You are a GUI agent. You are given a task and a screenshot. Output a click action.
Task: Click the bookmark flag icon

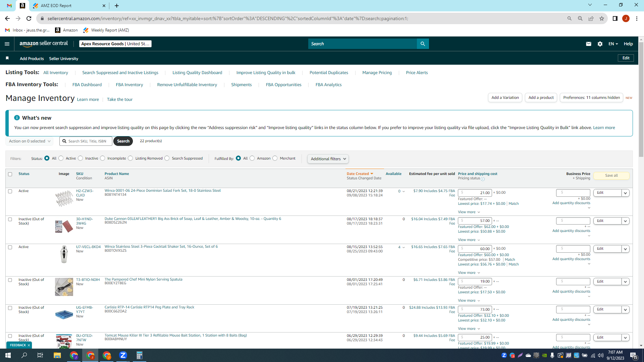click(7, 58)
